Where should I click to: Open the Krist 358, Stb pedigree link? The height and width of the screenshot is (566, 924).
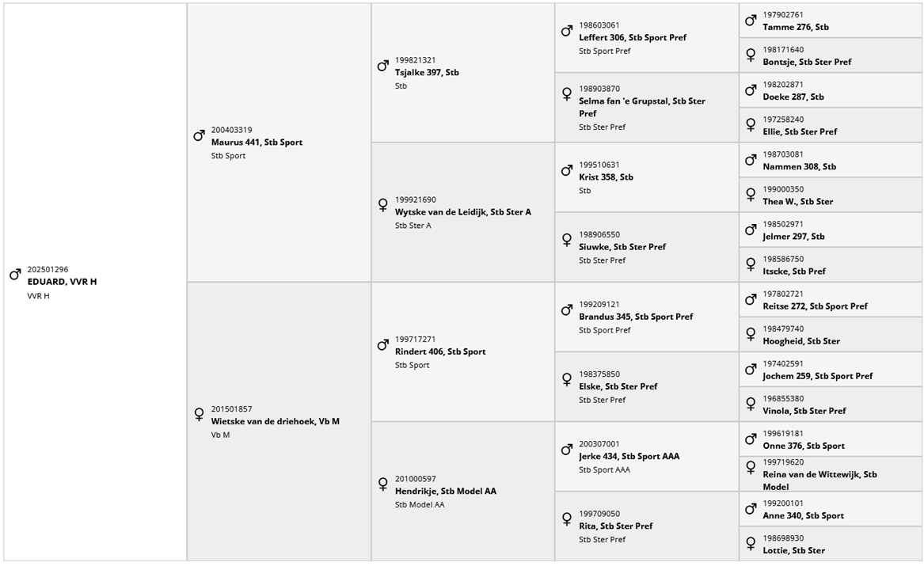tap(606, 177)
